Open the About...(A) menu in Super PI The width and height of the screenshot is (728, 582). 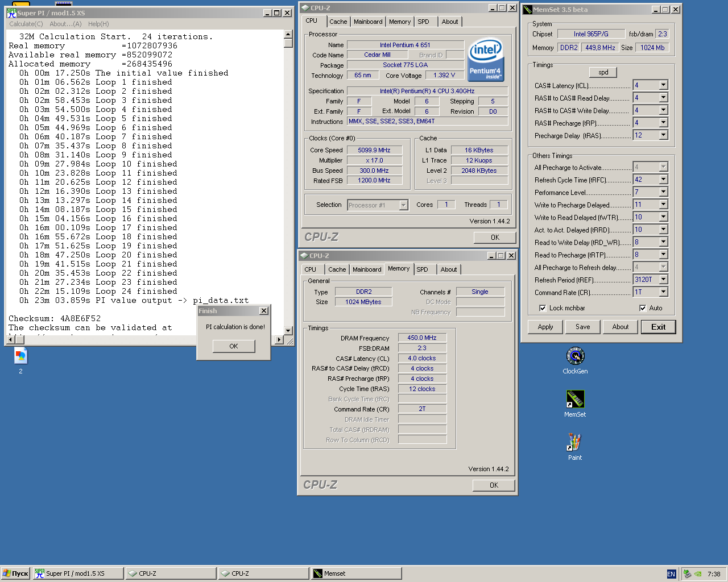[x=65, y=24]
